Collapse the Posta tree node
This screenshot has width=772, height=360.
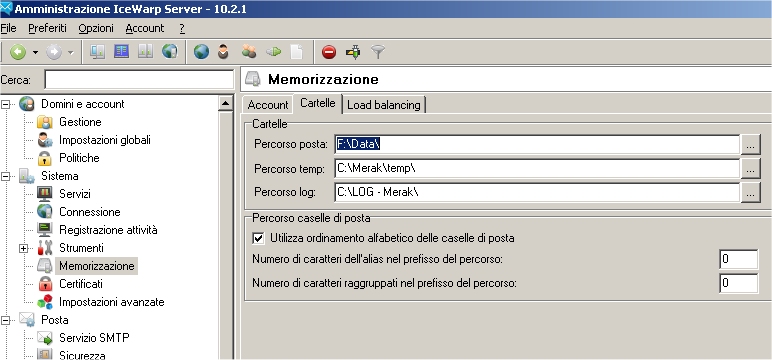click(x=5, y=320)
